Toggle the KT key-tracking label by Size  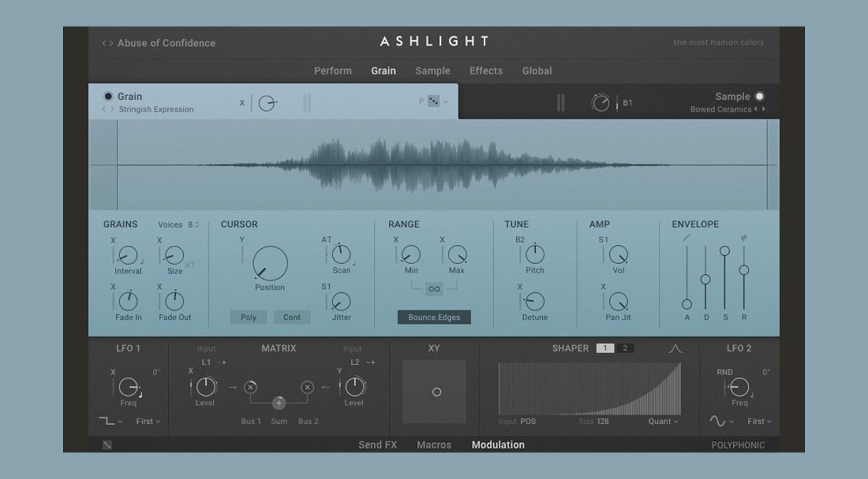point(190,265)
